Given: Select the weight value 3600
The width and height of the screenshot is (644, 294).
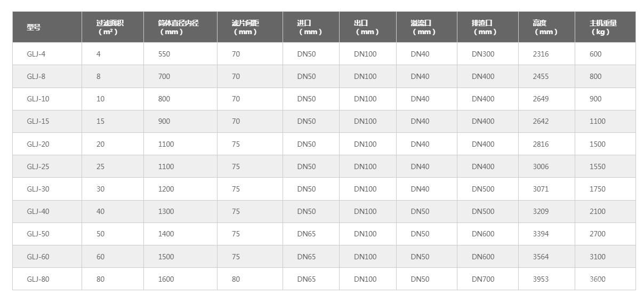Looking at the screenshot, I should click(598, 279).
